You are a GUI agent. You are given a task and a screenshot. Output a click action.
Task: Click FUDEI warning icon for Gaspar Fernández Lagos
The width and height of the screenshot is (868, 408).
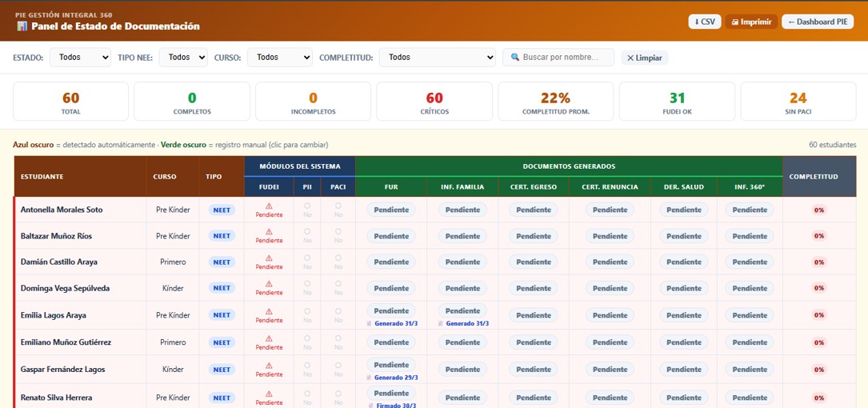[x=269, y=366]
